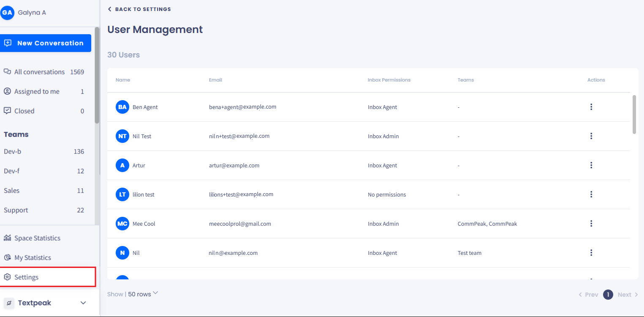Click the A avatar of Artur
The height and width of the screenshot is (317, 644).
[x=122, y=165]
